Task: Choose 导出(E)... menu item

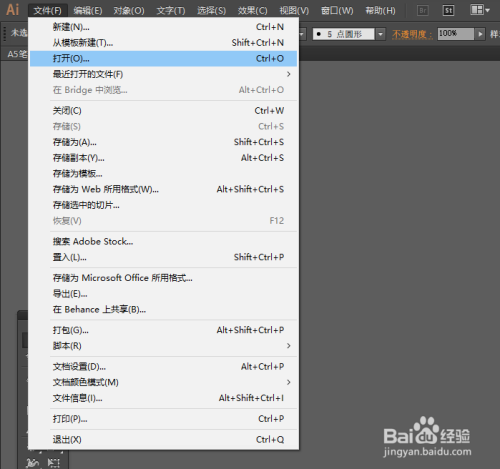Action: coord(163,294)
